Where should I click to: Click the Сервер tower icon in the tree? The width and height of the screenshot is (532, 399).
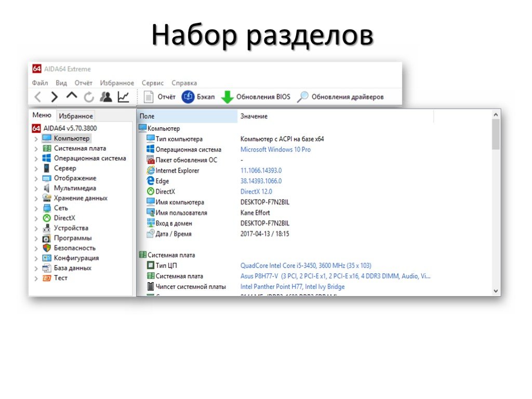click(47, 168)
